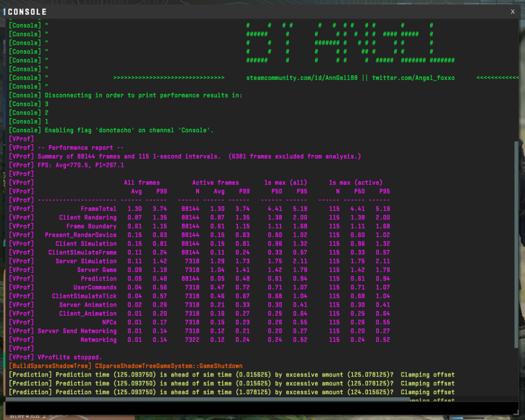Click the Client Rendering row label
Screen dimensions: 525x420
coord(88,217)
